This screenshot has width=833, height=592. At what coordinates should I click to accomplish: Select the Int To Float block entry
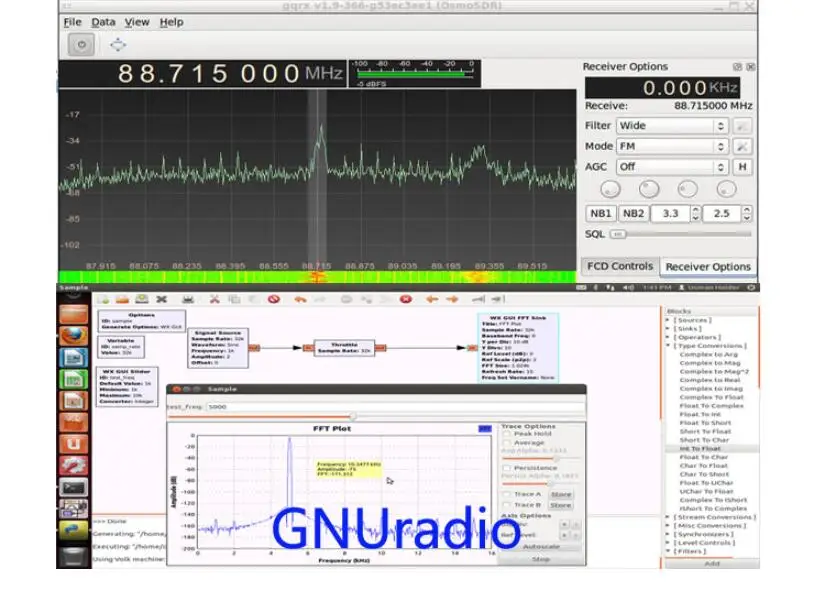[700, 449]
